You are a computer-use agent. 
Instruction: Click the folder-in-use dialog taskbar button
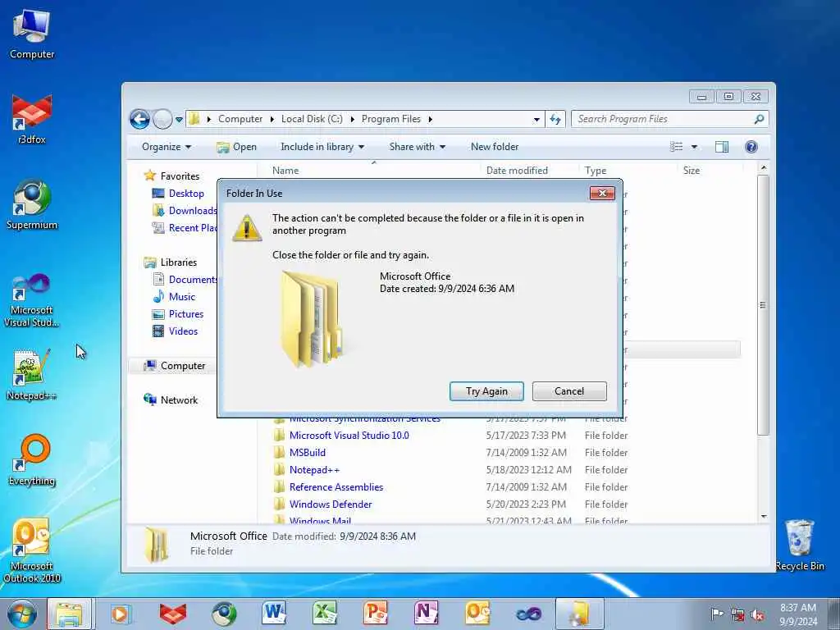(580, 614)
